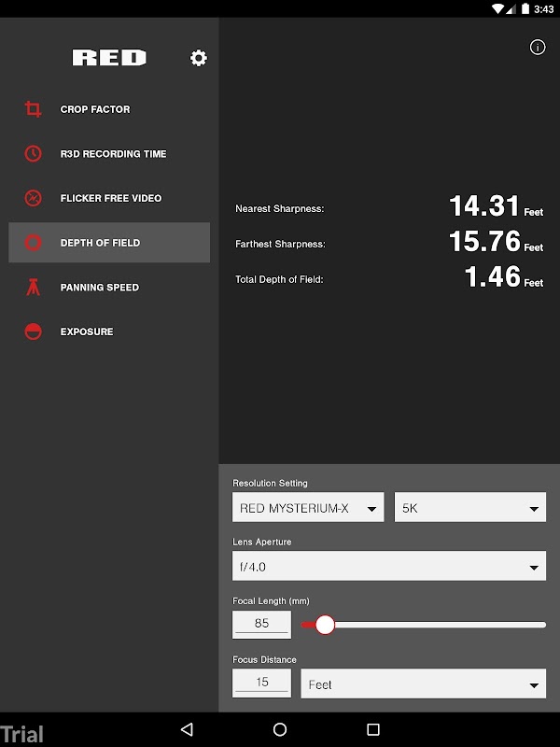Screen dimensions: 560x747
Task: Click the R3D Recording Time clock icon
Action: tap(33, 153)
